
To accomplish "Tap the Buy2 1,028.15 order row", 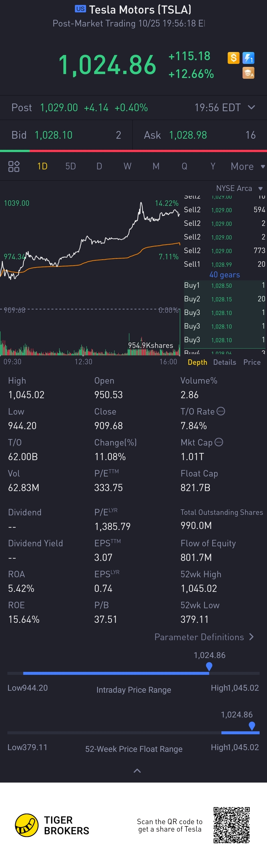I will [x=224, y=299].
